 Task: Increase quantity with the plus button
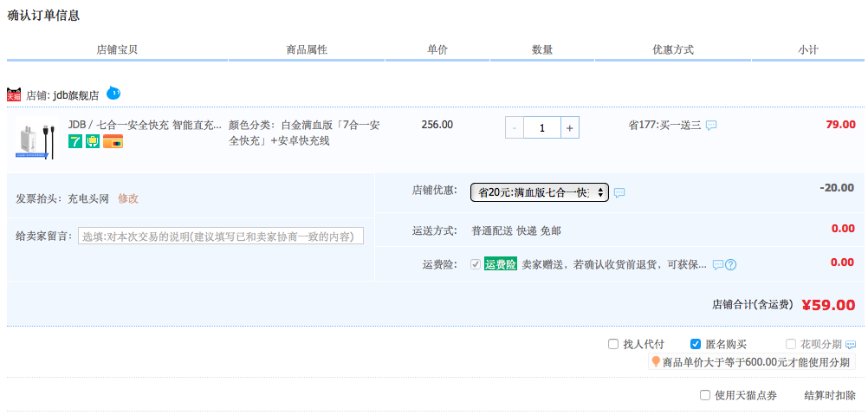(x=569, y=128)
